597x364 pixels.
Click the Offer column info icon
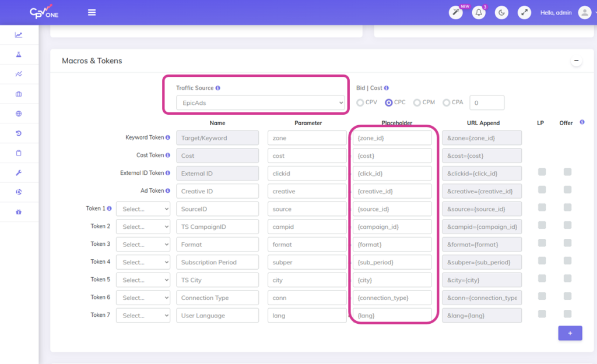[x=582, y=122]
